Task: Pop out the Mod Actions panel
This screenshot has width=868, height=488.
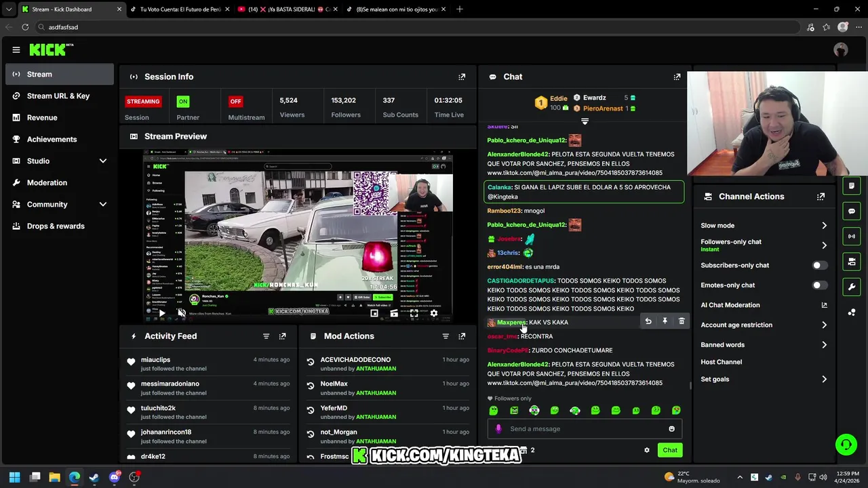Action: [x=462, y=336]
